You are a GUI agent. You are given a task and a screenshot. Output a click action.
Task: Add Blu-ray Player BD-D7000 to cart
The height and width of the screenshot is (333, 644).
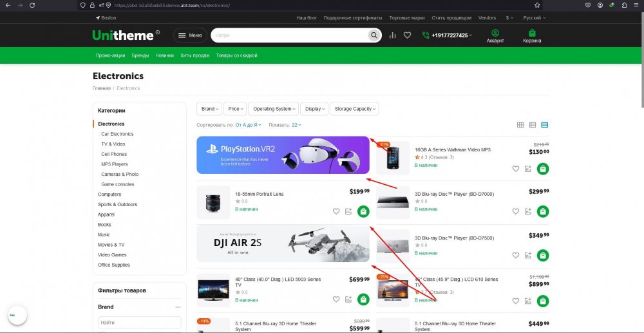543,211
